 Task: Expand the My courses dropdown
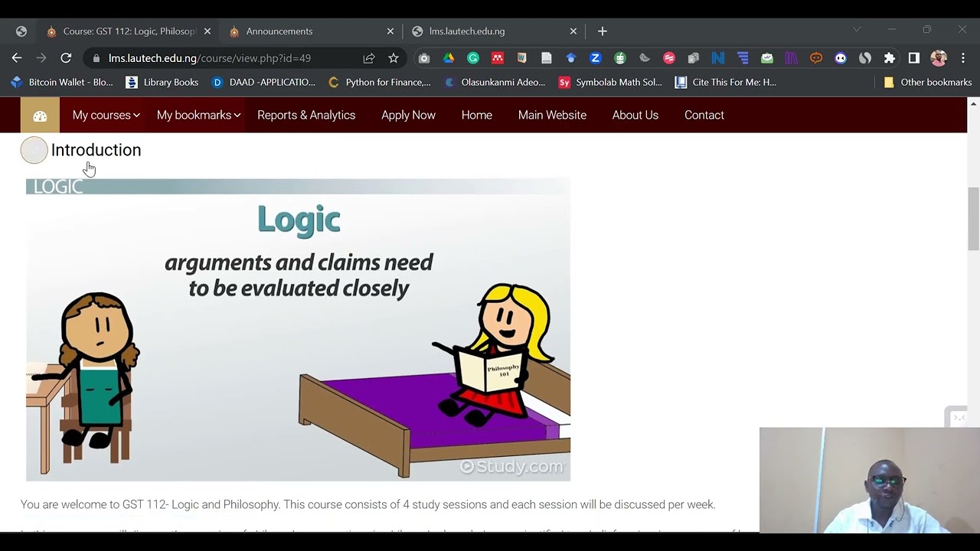pyautogui.click(x=106, y=115)
